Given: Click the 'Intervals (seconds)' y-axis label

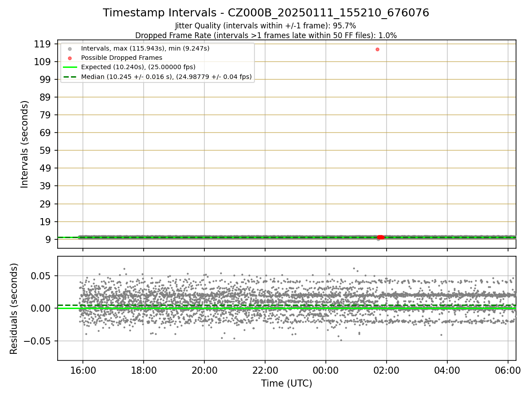Looking at the screenshot, I should 25,144.
